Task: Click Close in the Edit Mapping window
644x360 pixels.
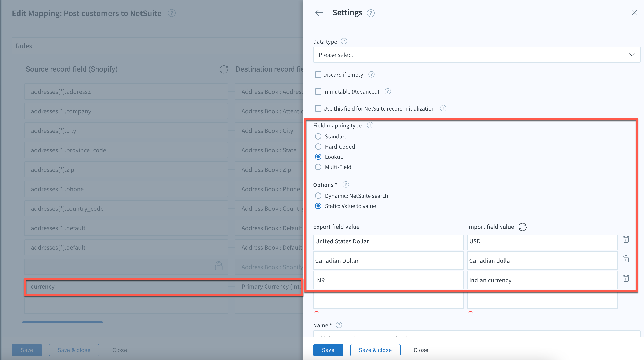Action: coord(120,350)
